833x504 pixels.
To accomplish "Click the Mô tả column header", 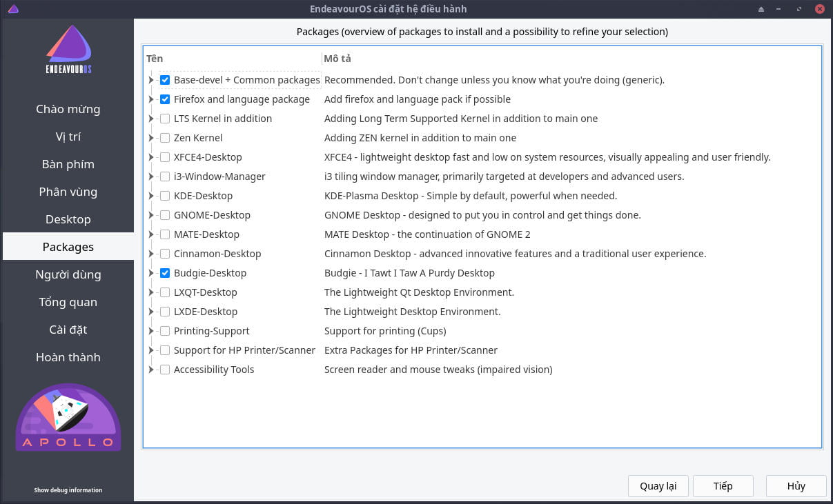I will pos(337,59).
